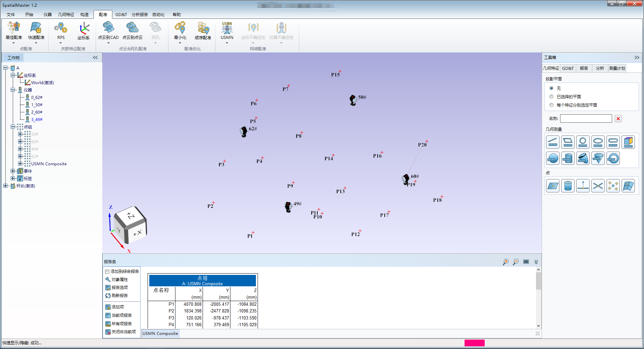Expand the 事件 tree node

(13, 171)
